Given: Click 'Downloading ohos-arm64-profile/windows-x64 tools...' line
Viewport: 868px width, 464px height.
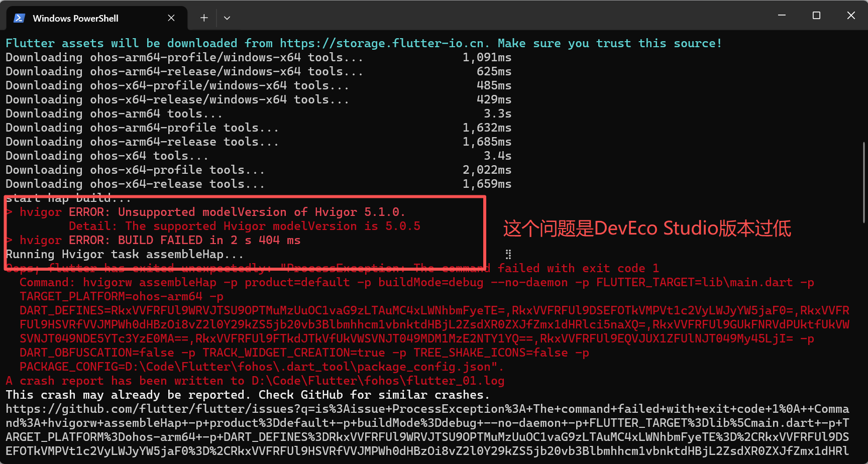Looking at the screenshot, I should [x=184, y=57].
